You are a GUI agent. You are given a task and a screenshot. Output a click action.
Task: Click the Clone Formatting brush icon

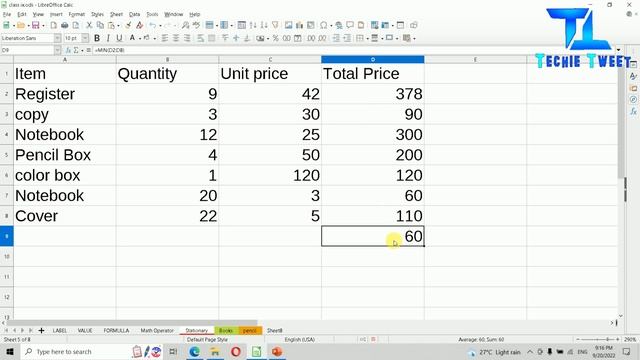128,25
